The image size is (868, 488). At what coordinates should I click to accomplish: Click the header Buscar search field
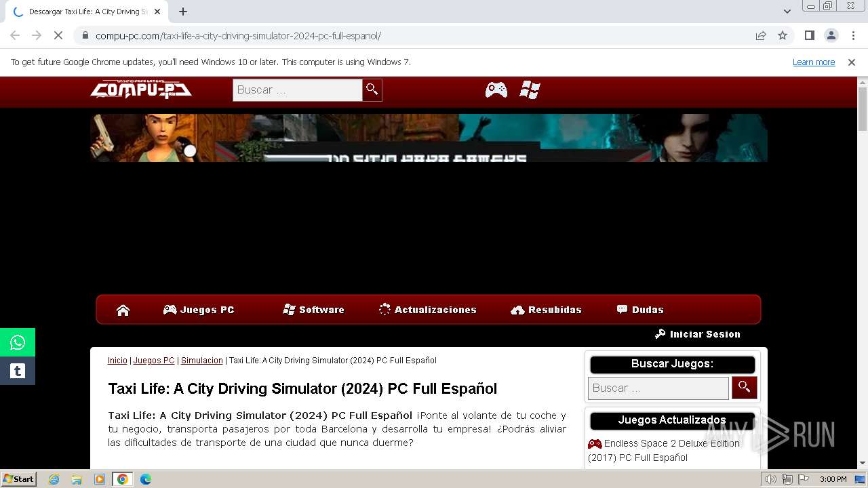click(x=297, y=90)
